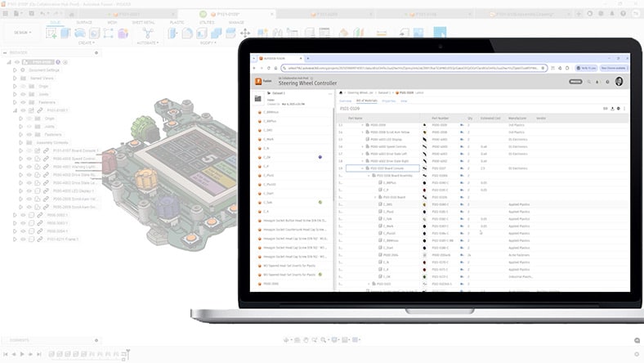Select the Automate tool icon
The image size is (644, 363).
click(148, 34)
